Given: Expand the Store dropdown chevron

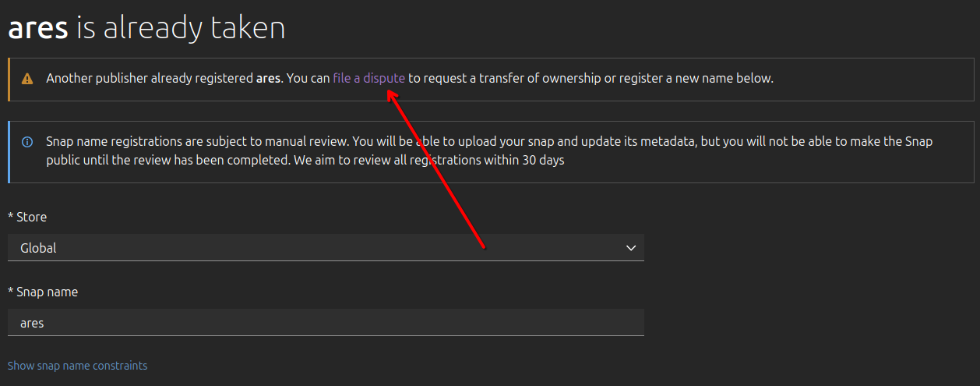Looking at the screenshot, I should (630, 248).
